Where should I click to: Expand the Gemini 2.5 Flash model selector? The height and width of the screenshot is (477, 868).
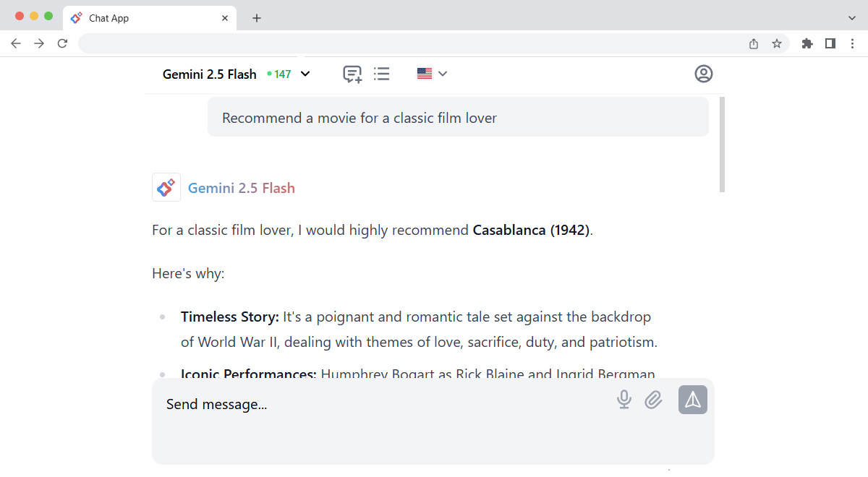coord(305,73)
